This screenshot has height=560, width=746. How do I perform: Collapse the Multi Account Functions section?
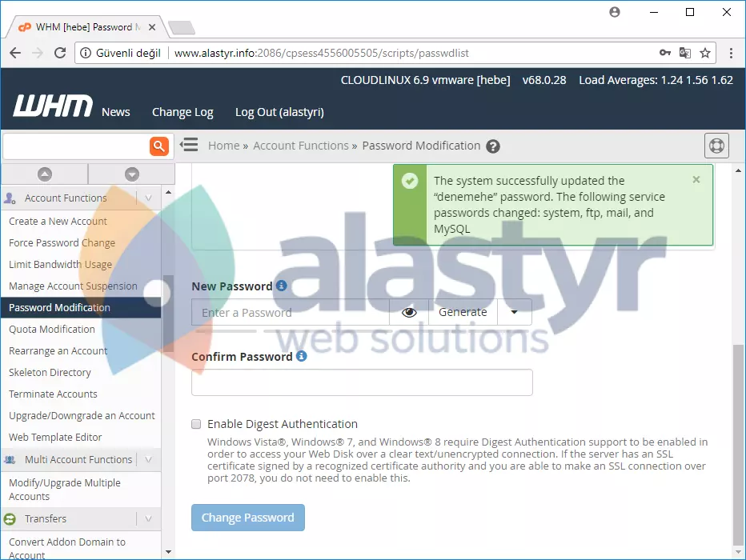[148, 460]
